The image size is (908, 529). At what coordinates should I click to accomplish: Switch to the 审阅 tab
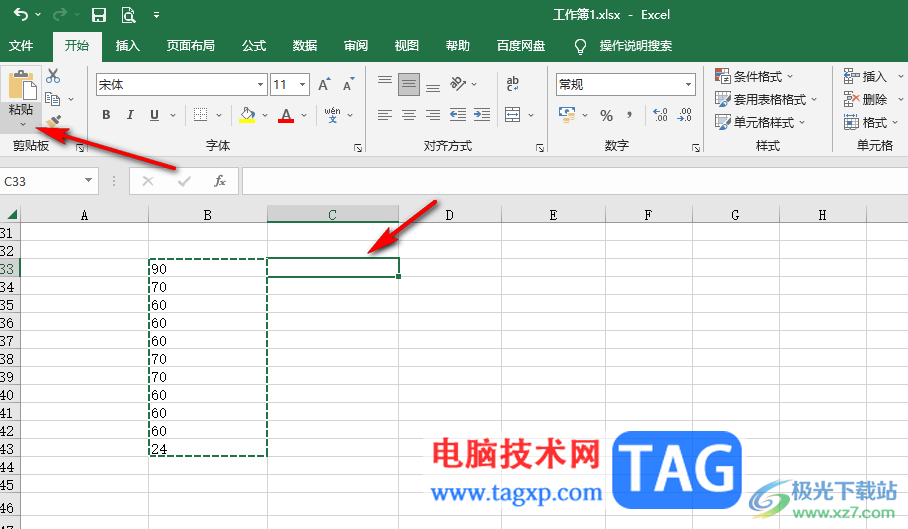click(x=356, y=46)
